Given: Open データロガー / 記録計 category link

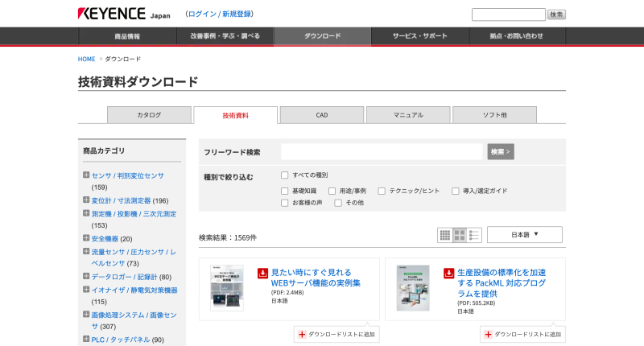Looking at the screenshot, I should click(125, 277).
